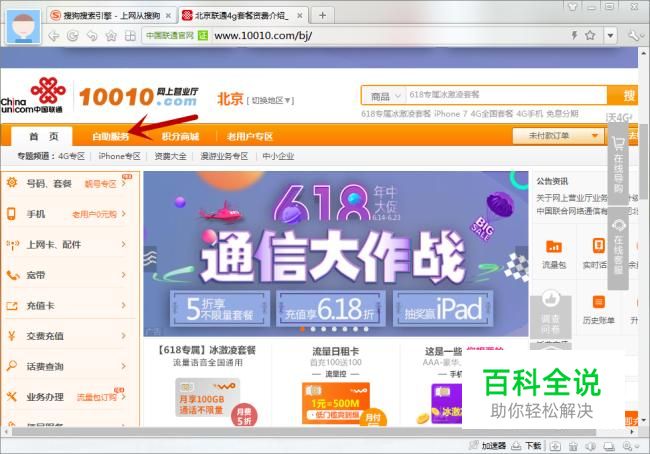Open the iPhone专区 channel link
Screen dimensions: 650x454
(119, 156)
